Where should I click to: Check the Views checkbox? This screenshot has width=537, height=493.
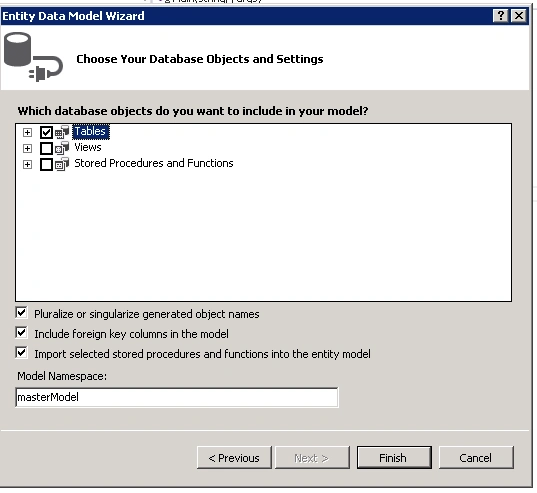(x=46, y=148)
